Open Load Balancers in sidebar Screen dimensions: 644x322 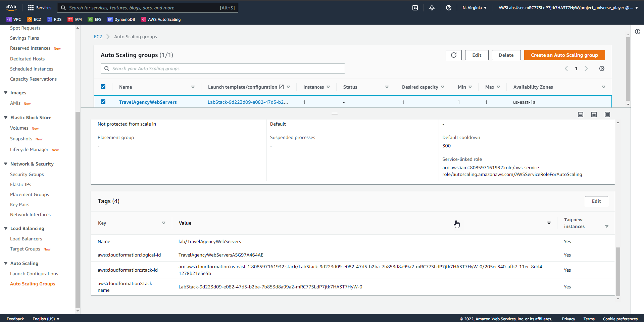tap(26, 239)
